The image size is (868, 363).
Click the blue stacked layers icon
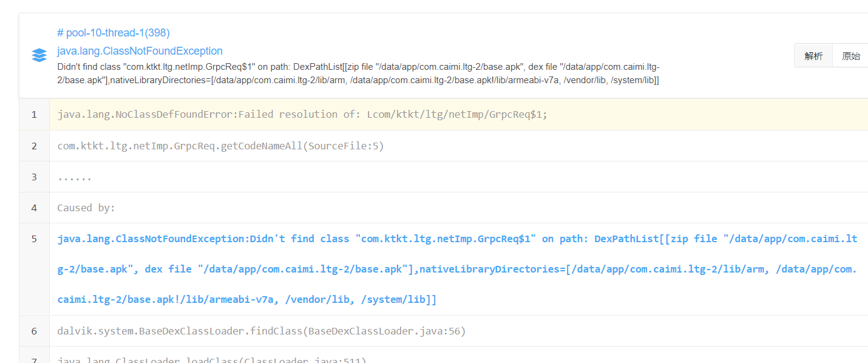click(39, 55)
